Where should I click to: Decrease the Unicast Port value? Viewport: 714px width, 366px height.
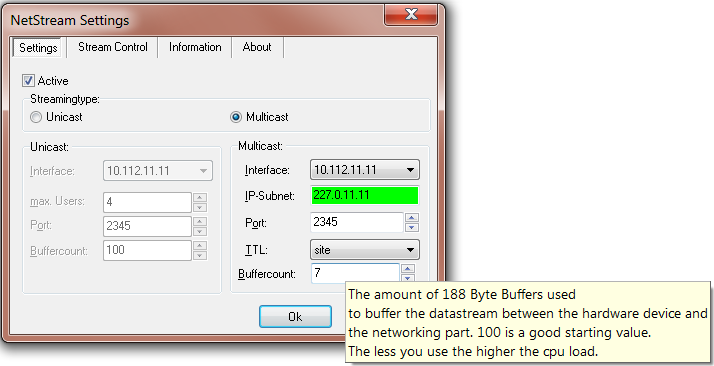point(200,231)
